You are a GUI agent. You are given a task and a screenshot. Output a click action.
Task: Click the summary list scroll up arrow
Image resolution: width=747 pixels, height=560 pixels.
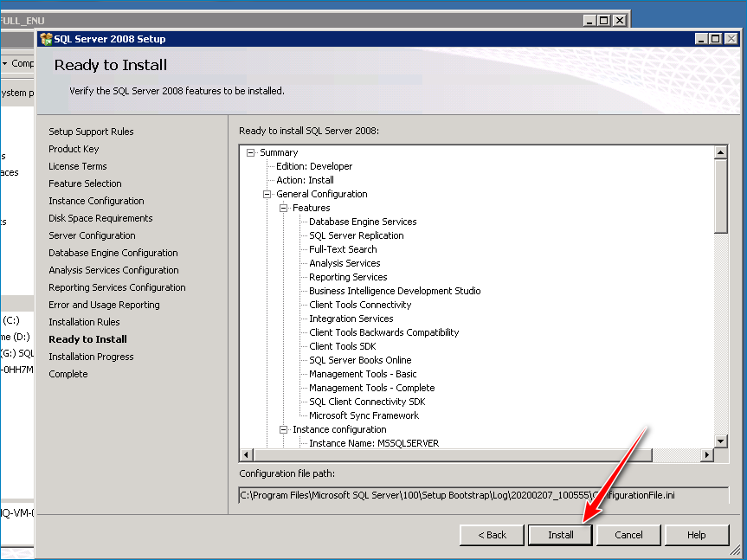coord(720,152)
